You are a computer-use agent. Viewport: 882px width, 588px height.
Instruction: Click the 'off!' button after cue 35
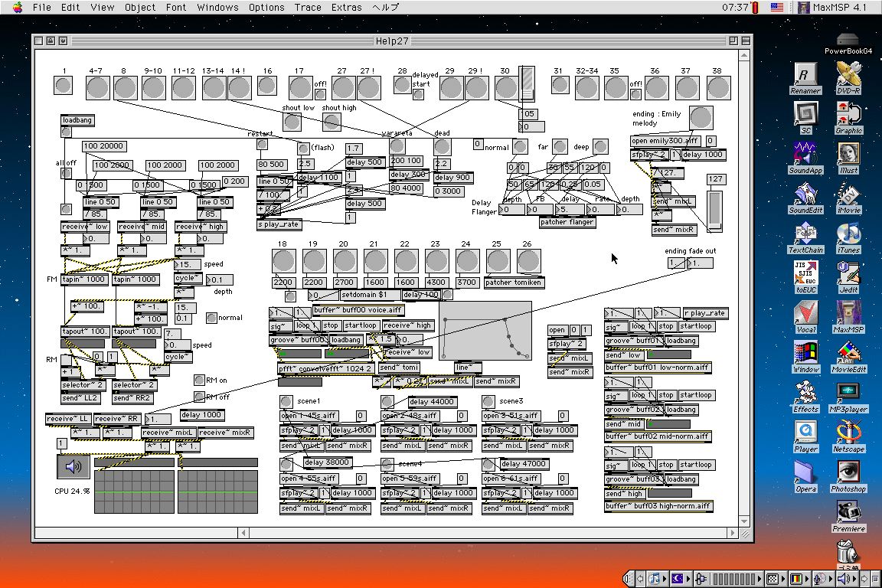635,94
